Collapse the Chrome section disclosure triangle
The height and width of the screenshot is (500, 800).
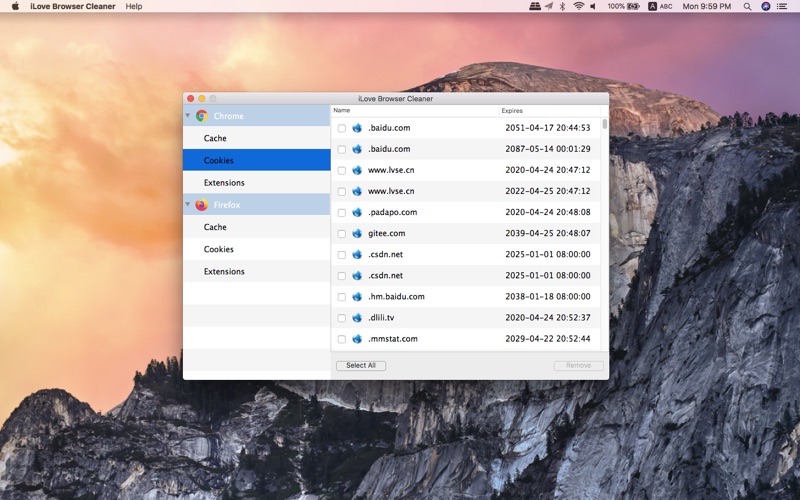click(188, 116)
